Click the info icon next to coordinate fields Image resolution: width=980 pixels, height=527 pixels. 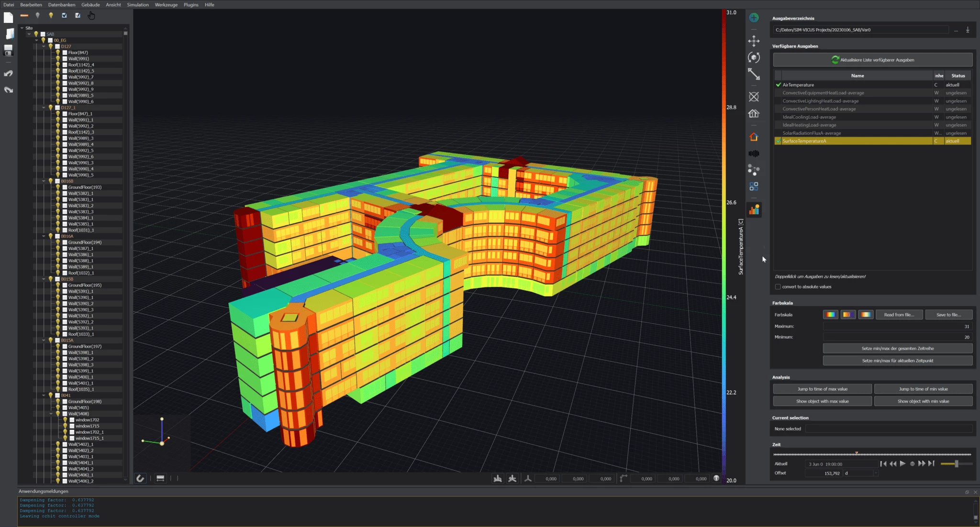[716, 478]
